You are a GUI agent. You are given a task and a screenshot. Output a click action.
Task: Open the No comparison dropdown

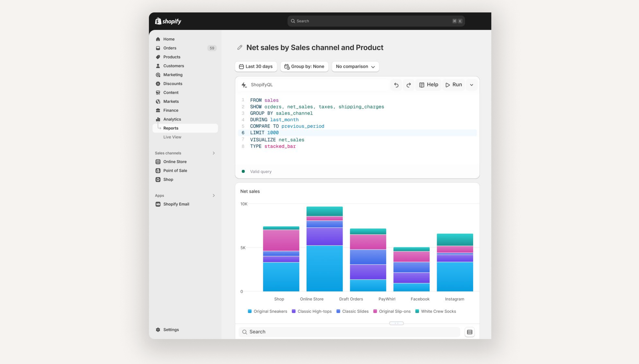coord(355,67)
